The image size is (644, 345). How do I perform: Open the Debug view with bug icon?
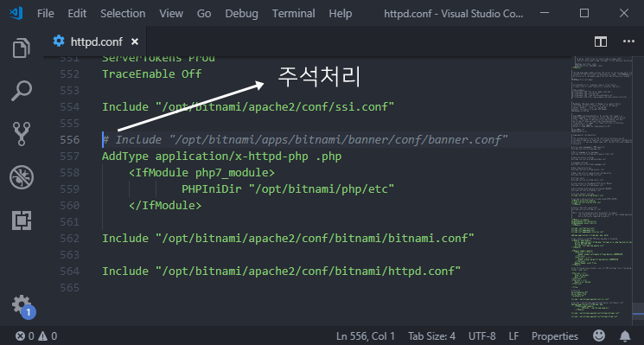[x=22, y=177]
